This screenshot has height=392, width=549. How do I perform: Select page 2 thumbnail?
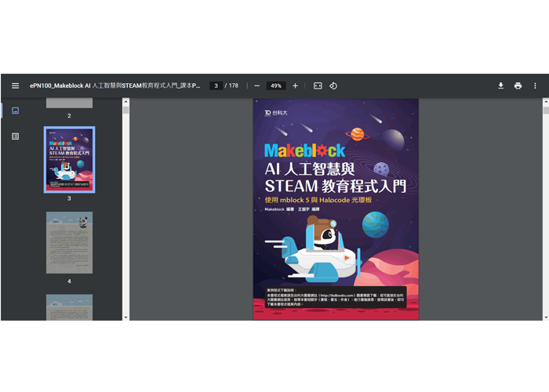tap(69, 103)
